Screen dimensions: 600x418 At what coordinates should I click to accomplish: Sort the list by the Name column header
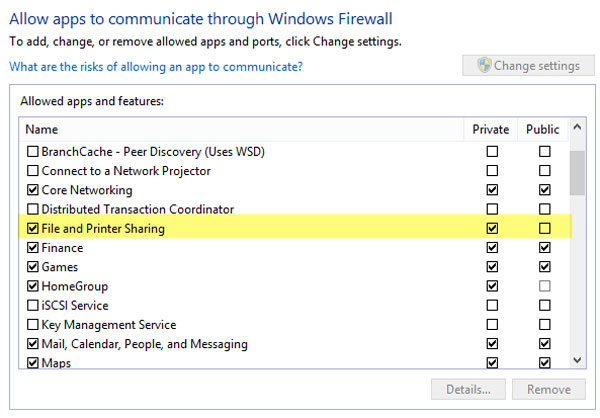tap(42, 129)
